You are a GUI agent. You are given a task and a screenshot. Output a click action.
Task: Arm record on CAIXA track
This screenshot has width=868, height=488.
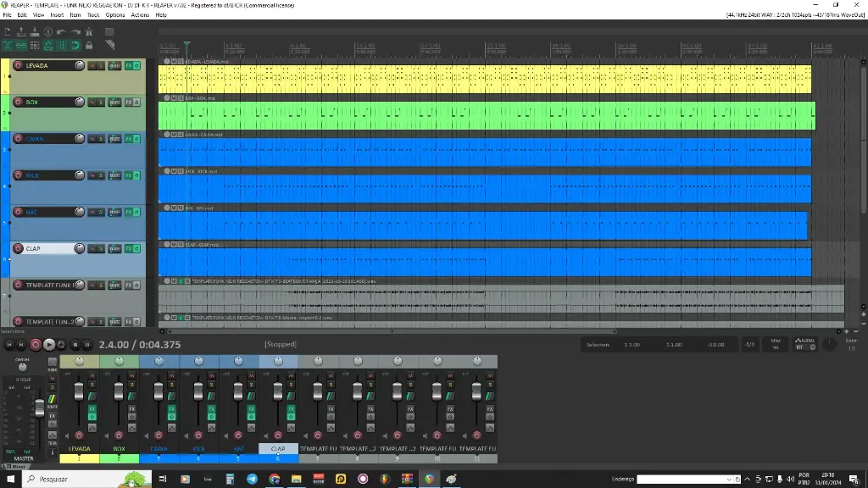pos(19,138)
